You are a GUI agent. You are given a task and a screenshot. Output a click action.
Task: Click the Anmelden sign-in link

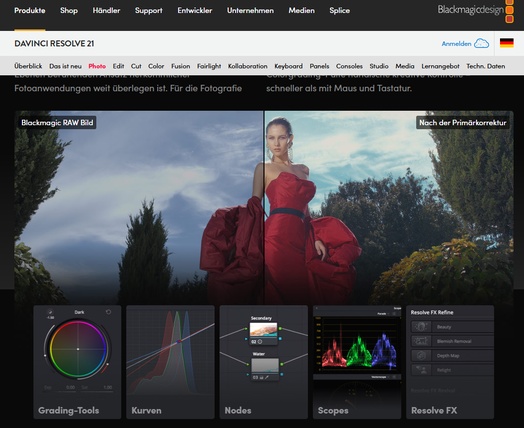(x=456, y=44)
